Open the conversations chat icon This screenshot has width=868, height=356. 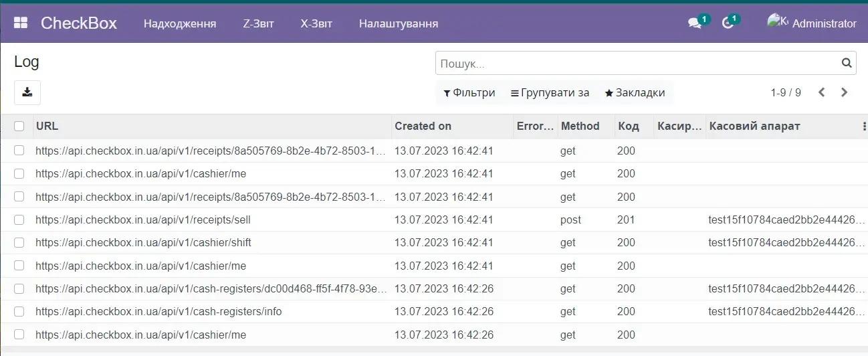tap(695, 23)
